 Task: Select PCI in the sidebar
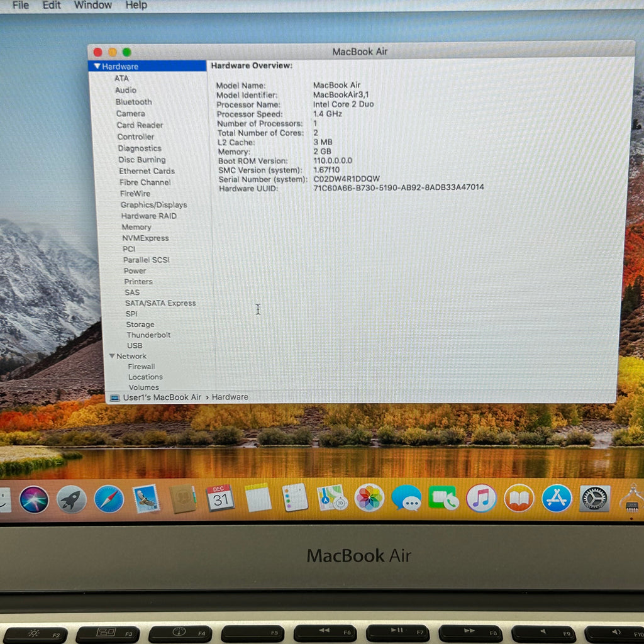coord(129,249)
